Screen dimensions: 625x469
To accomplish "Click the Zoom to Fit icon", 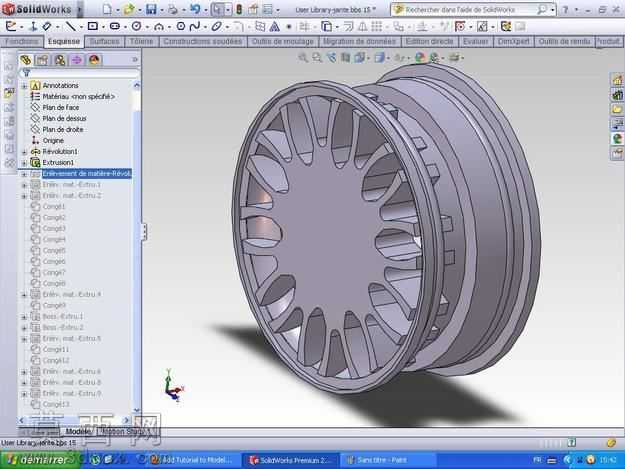I will [303, 58].
